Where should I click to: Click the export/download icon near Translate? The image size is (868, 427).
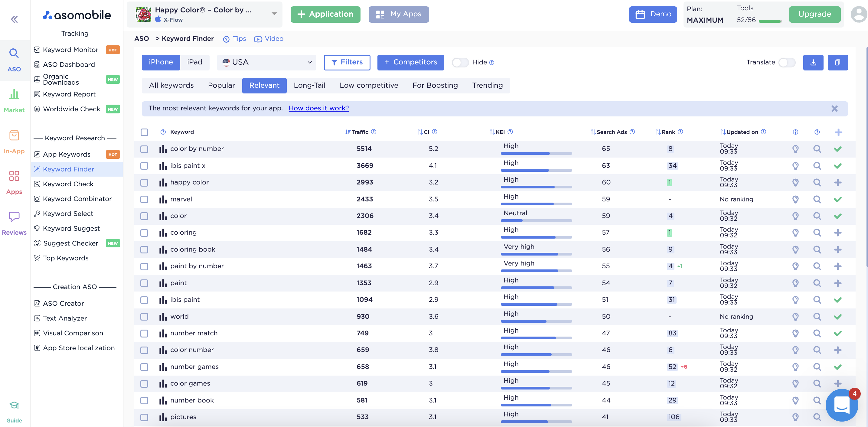(x=813, y=62)
